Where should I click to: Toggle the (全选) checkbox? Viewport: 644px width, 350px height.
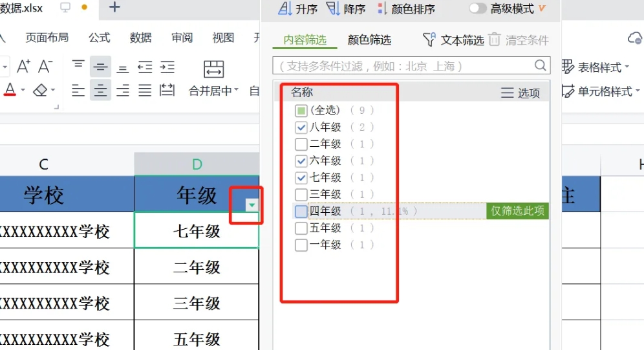301,111
